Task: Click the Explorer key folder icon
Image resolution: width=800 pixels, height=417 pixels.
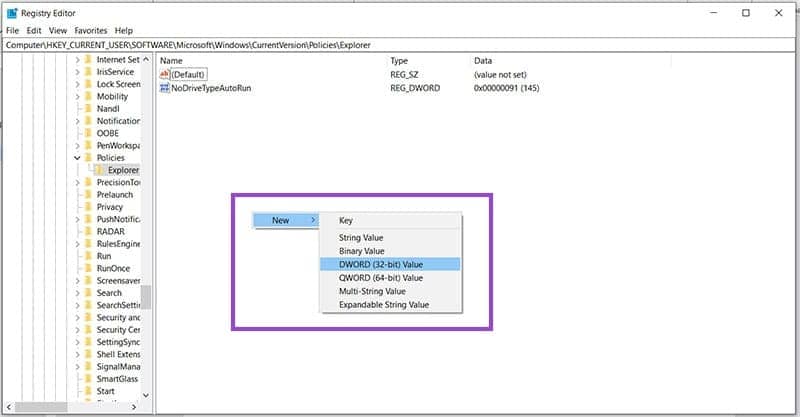Action: (x=100, y=170)
